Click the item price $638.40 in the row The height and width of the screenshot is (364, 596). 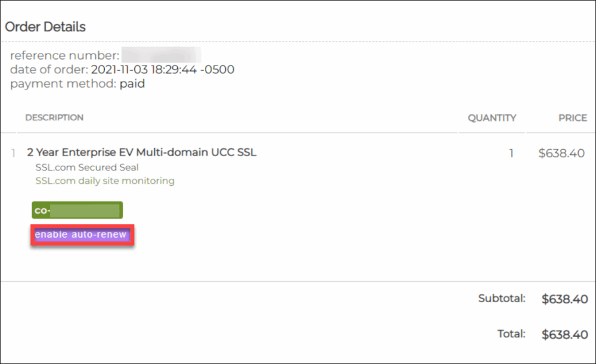[561, 153]
